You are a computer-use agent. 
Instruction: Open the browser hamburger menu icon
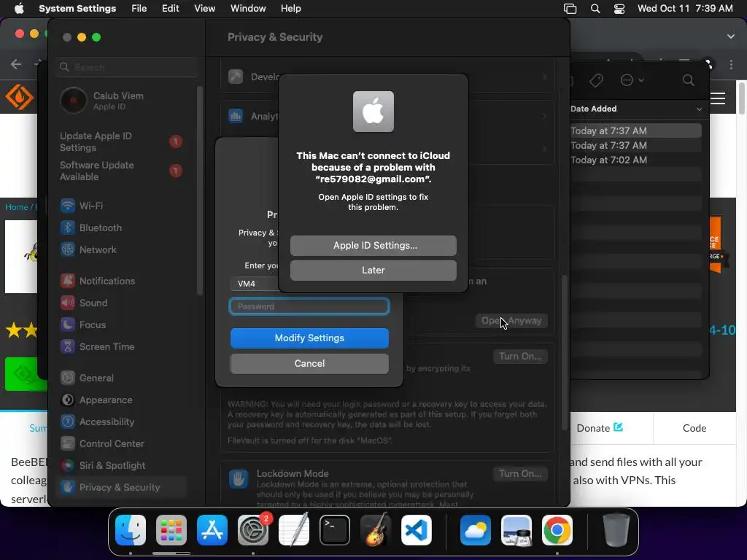coord(718,98)
